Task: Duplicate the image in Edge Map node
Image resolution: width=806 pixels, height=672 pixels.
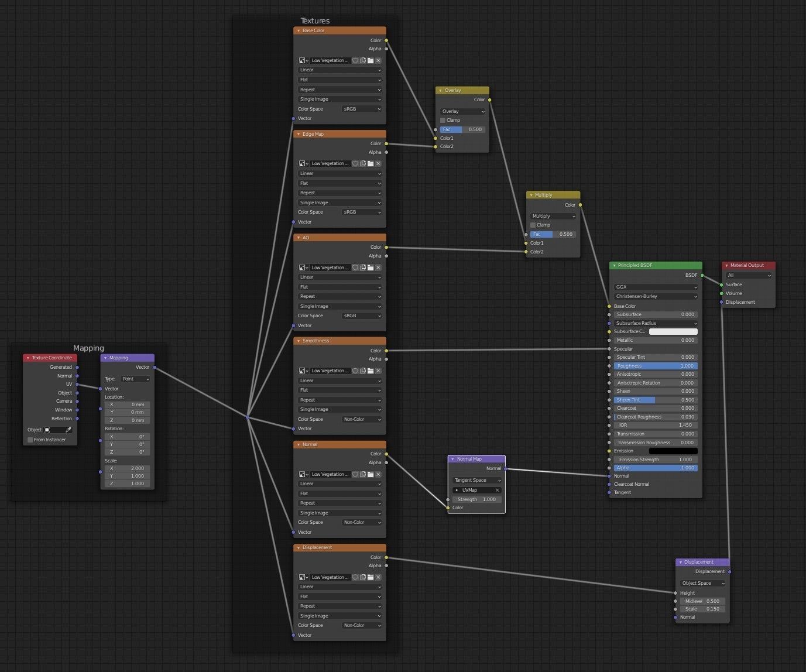Action: click(363, 163)
